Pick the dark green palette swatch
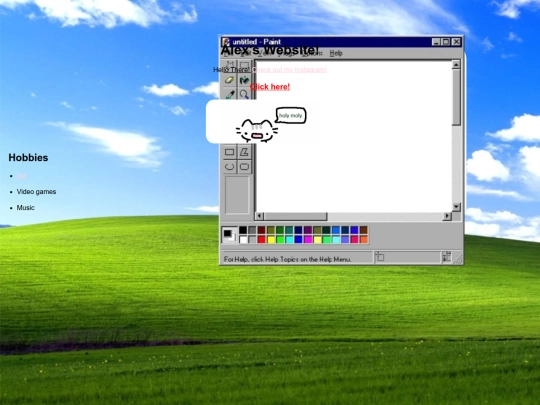Viewport: 540px width, 405px height. click(x=280, y=230)
